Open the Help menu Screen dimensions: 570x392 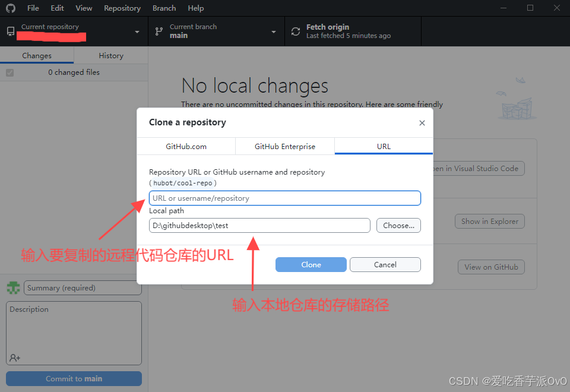pos(195,8)
